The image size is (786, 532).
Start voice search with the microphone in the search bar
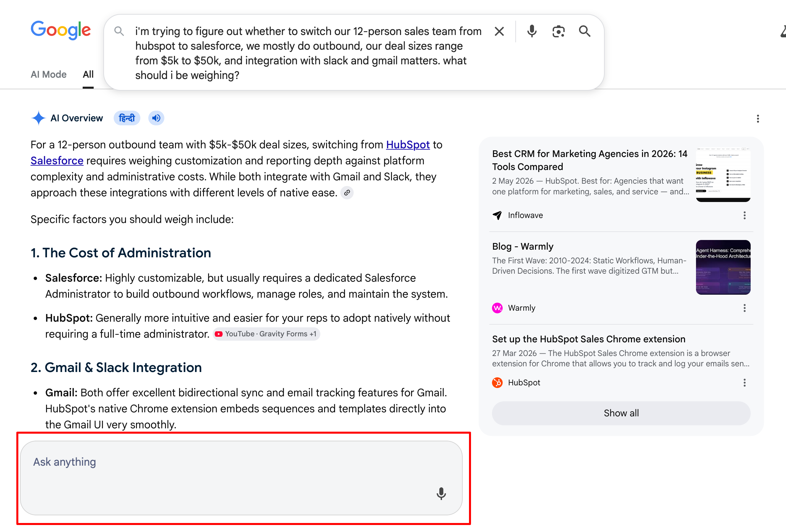[532, 31]
